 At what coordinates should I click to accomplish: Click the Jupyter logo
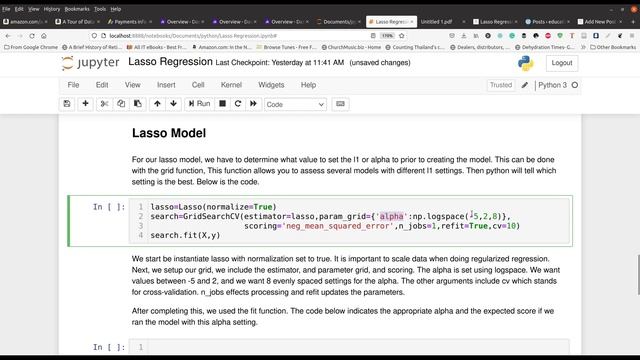point(90,63)
